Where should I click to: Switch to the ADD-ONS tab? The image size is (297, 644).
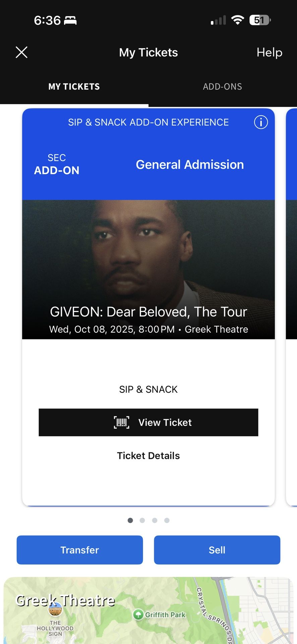(223, 87)
